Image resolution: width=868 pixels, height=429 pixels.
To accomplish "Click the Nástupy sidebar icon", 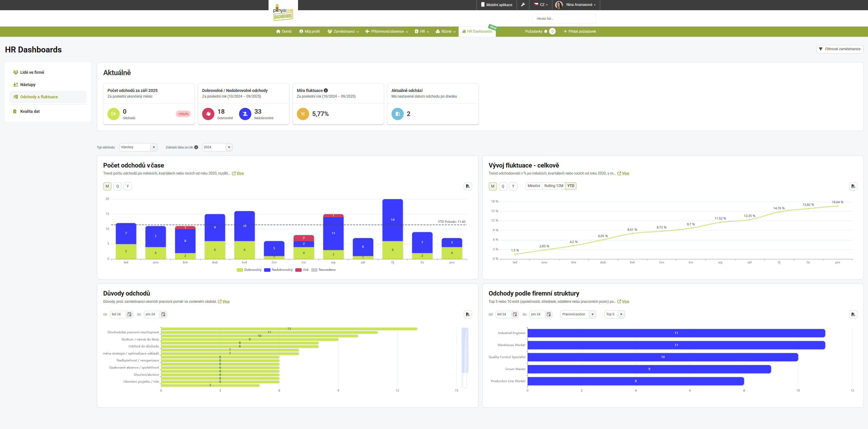I will pos(15,84).
